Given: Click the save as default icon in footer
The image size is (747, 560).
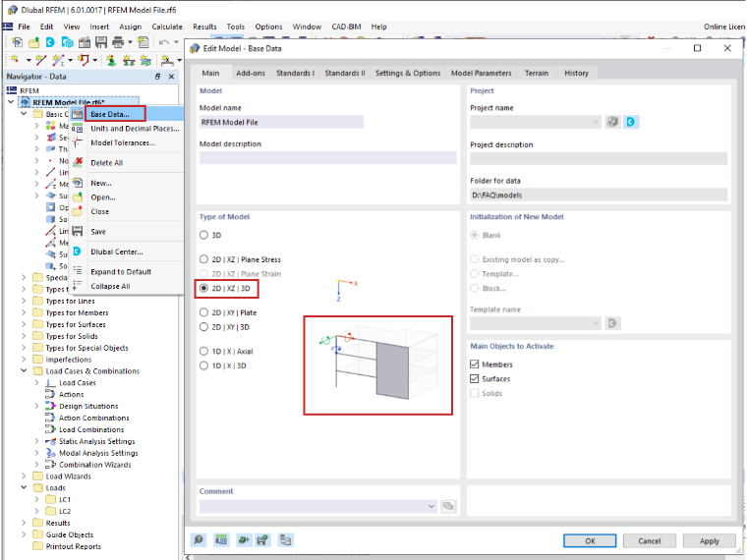Looking at the screenshot, I should tap(262, 540).
